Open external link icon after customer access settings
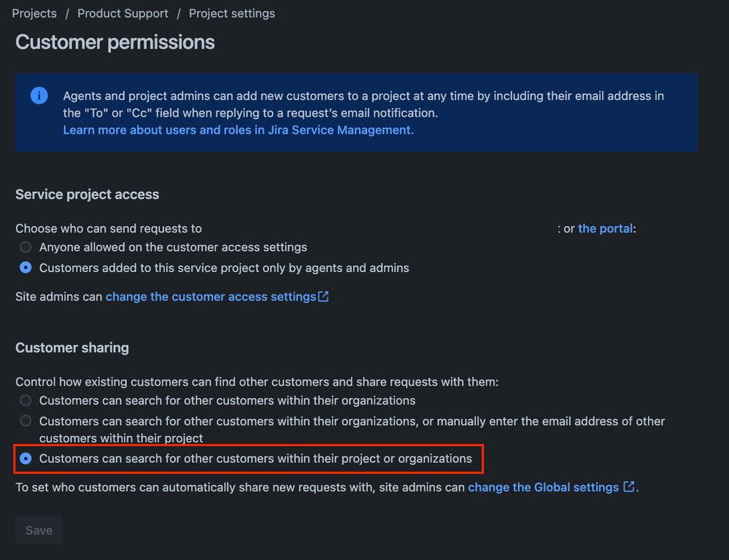 tap(323, 297)
